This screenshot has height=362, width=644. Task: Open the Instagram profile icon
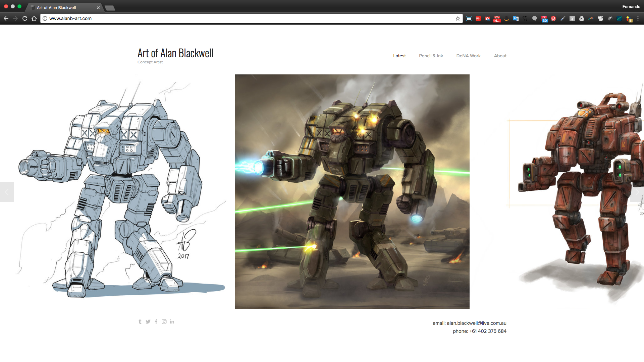click(164, 322)
